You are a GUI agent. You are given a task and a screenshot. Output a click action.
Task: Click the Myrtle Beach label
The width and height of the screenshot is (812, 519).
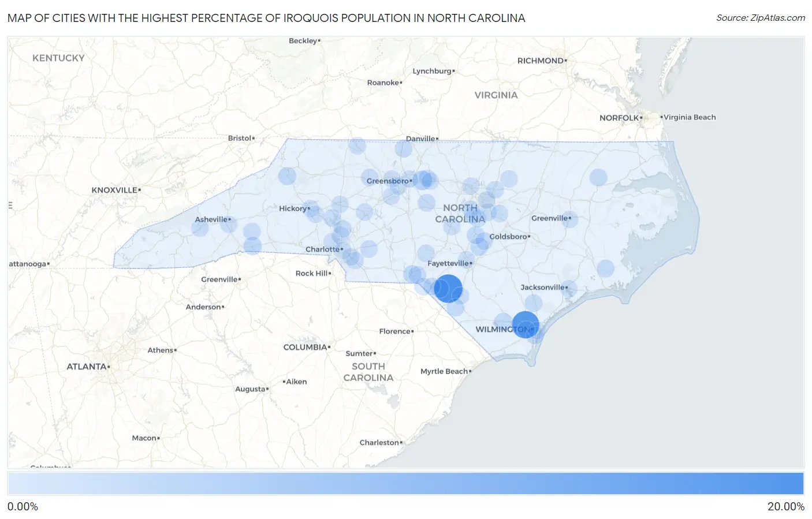click(x=444, y=371)
